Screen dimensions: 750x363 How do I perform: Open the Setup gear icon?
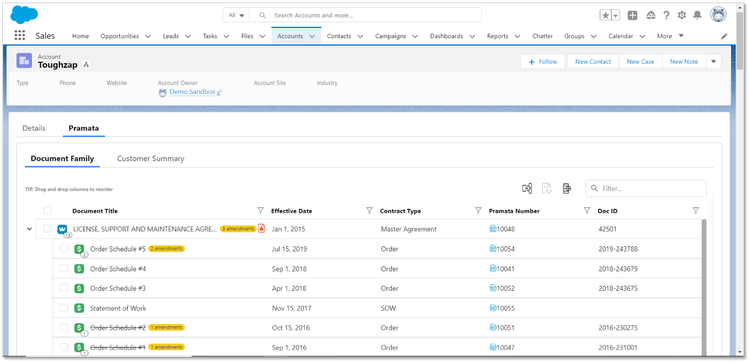(682, 15)
